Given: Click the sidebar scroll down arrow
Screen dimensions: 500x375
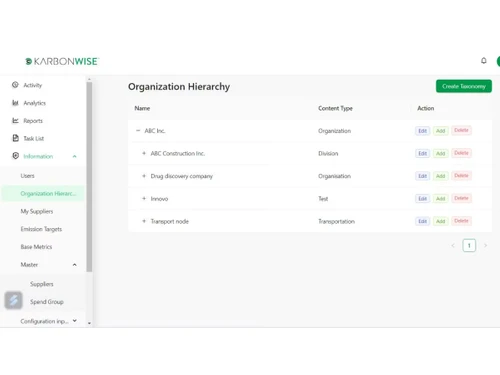Looking at the screenshot, I should (89, 323).
